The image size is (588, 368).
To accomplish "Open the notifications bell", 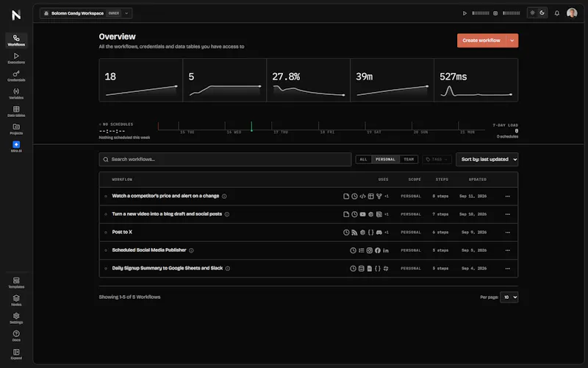I will pyautogui.click(x=557, y=13).
